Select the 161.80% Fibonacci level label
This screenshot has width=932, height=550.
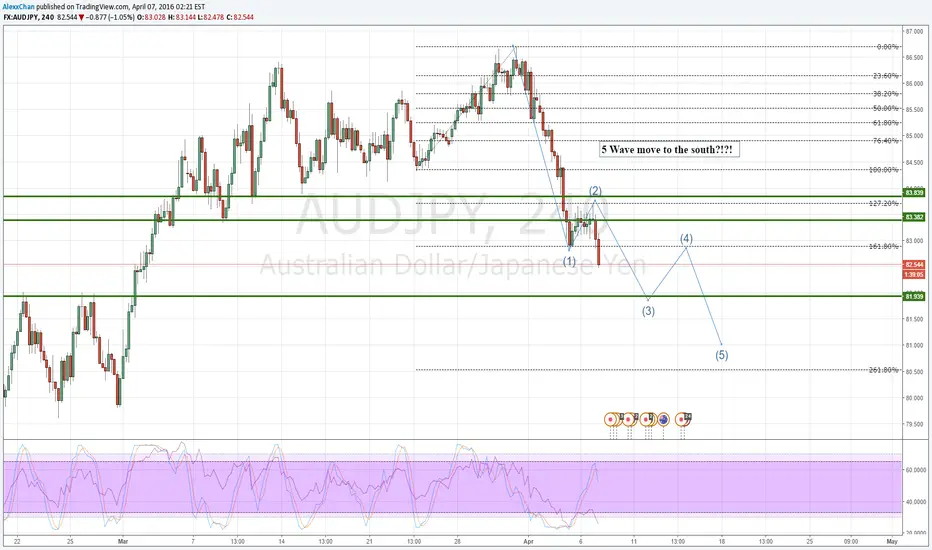coord(884,246)
